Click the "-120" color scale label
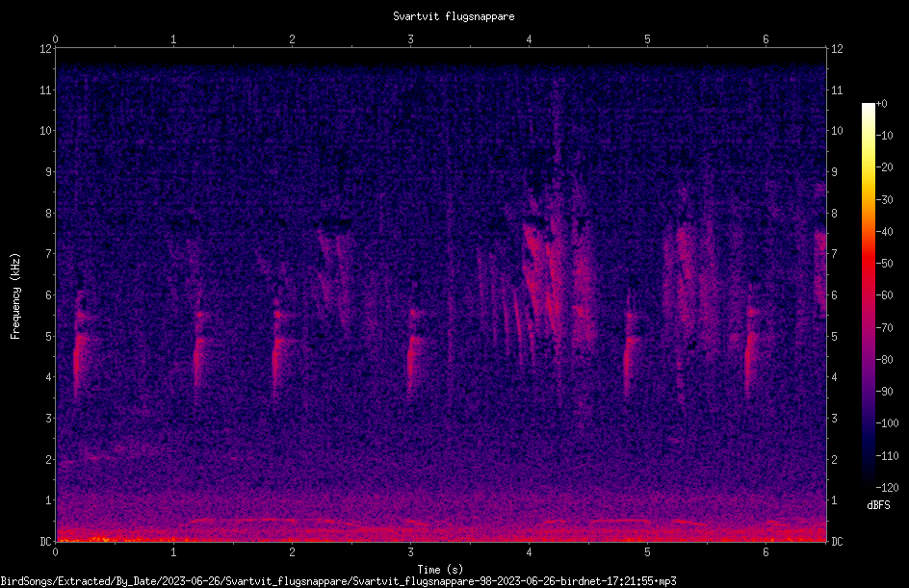909x588 pixels. (x=888, y=488)
